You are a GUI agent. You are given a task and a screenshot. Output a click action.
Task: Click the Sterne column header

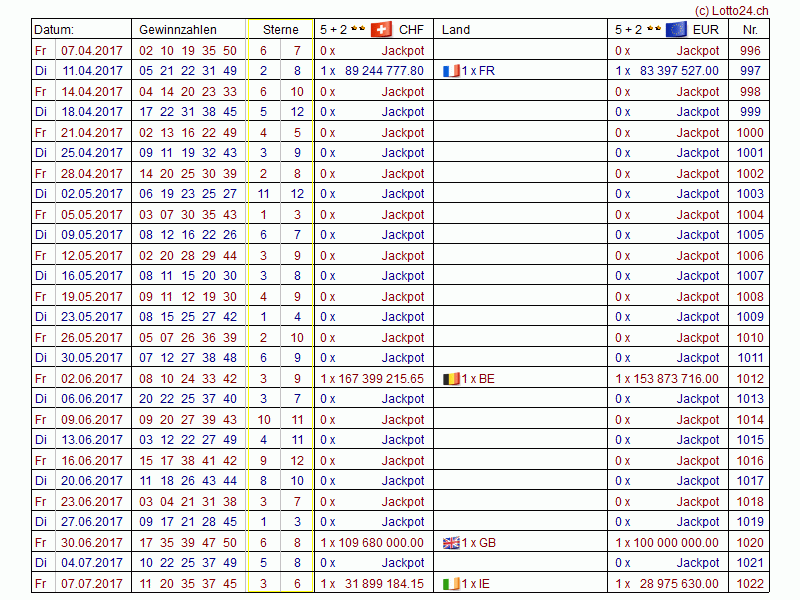tap(280, 30)
